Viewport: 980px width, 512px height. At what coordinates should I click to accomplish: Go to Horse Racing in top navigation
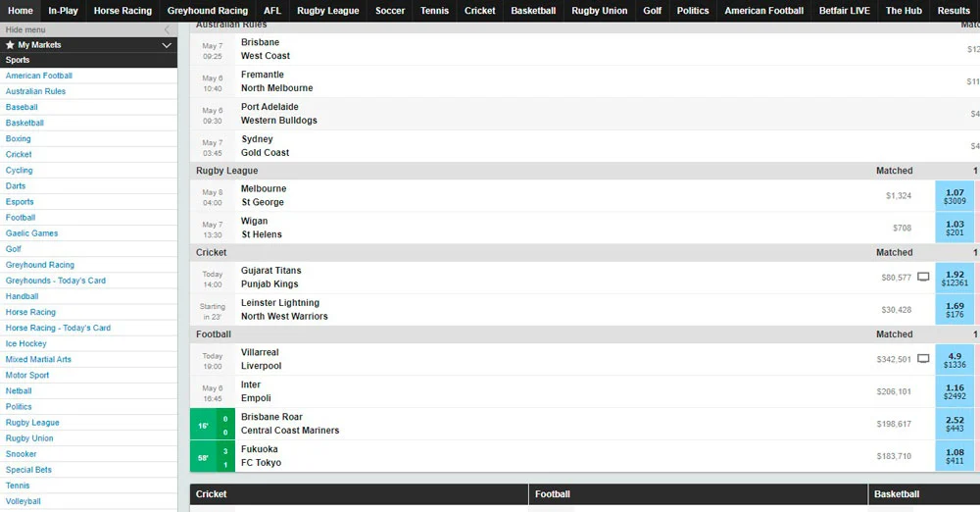(x=122, y=11)
